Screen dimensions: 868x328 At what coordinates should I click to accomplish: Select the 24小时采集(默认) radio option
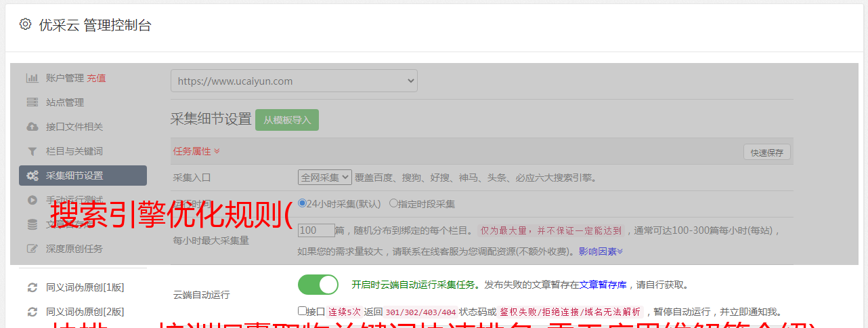tap(303, 203)
